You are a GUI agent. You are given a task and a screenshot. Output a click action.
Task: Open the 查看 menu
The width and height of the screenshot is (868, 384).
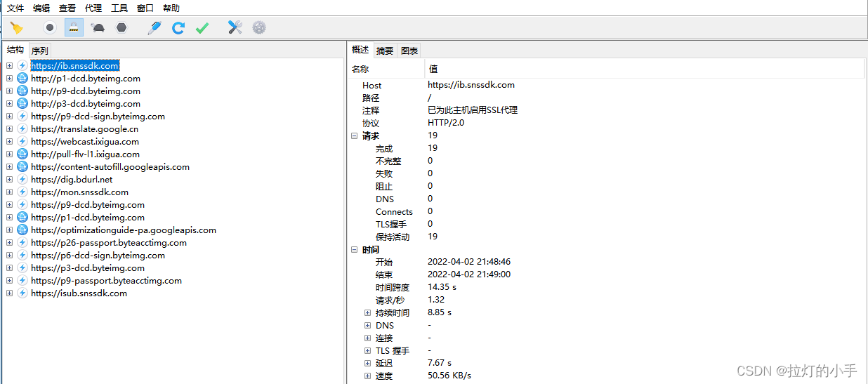click(x=67, y=8)
